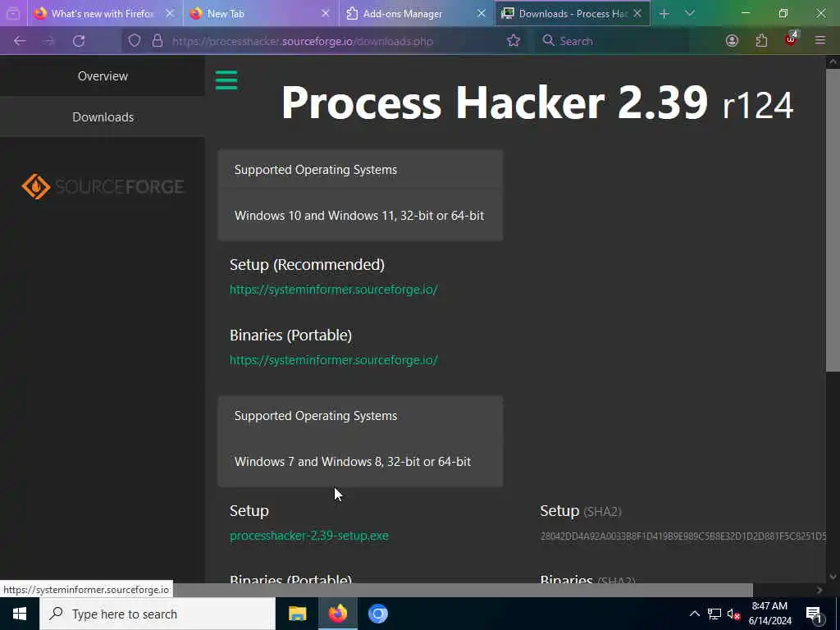Open the network tray icon
Viewport: 840px width, 630px height.
click(x=714, y=614)
